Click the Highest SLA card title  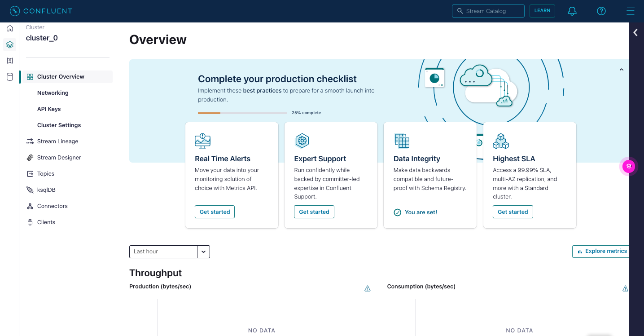pos(514,159)
